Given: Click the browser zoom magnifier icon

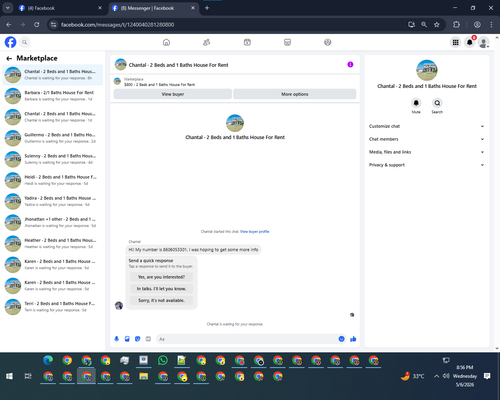Looking at the screenshot, I should pyautogui.click(x=424, y=25).
